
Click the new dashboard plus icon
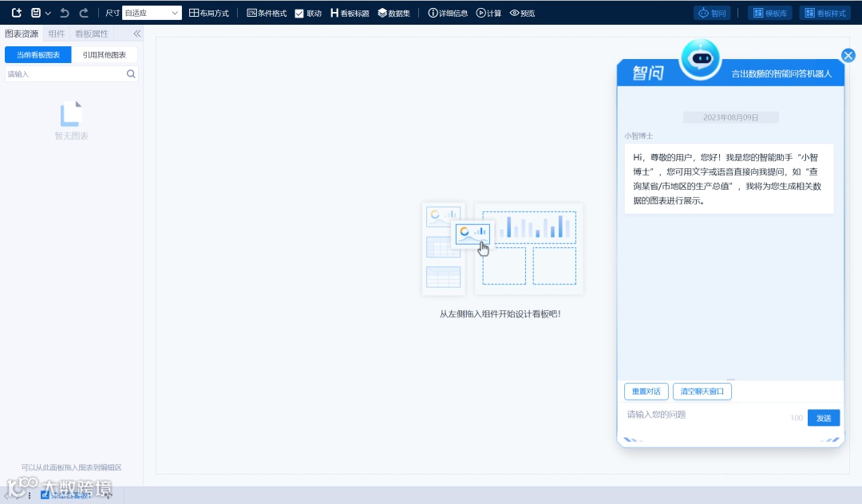pyautogui.click(x=17, y=13)
